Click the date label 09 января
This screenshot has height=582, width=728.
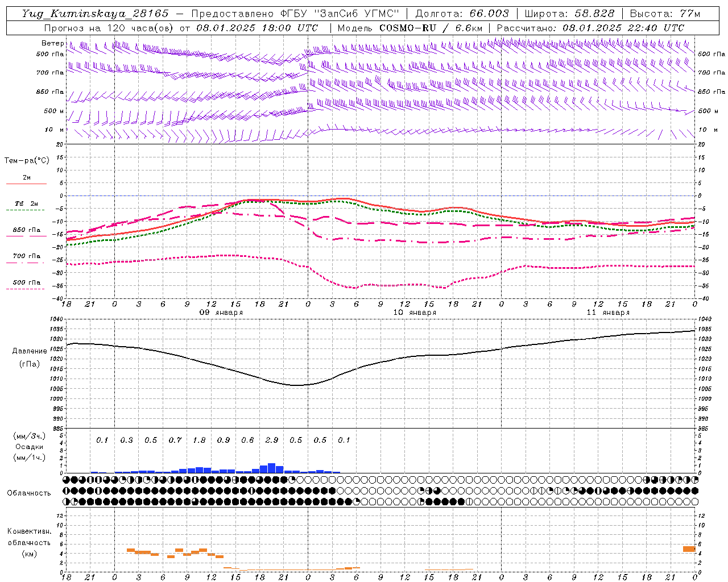click(221, 313)
